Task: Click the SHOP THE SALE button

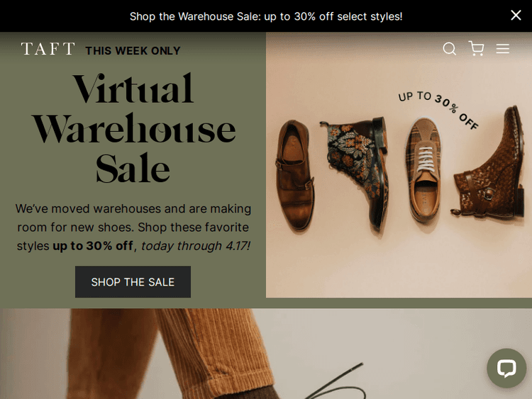Action: pyautogui.click(x=133, y=281)
